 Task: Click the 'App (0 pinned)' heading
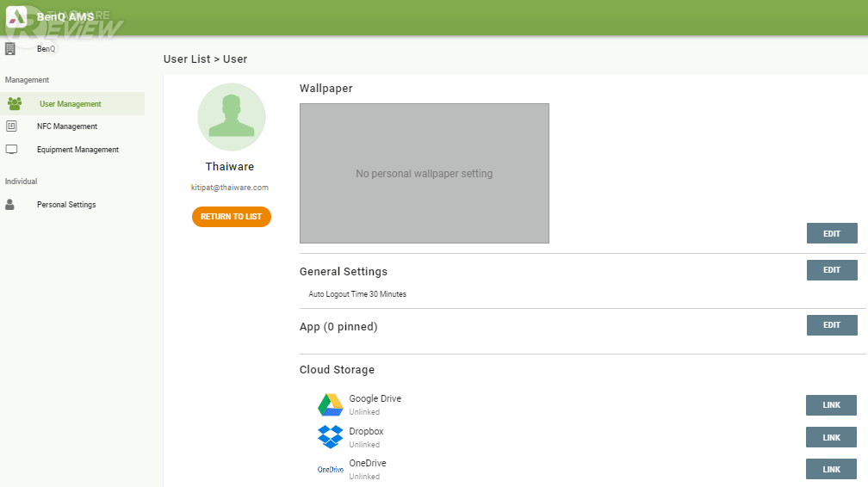338,326
